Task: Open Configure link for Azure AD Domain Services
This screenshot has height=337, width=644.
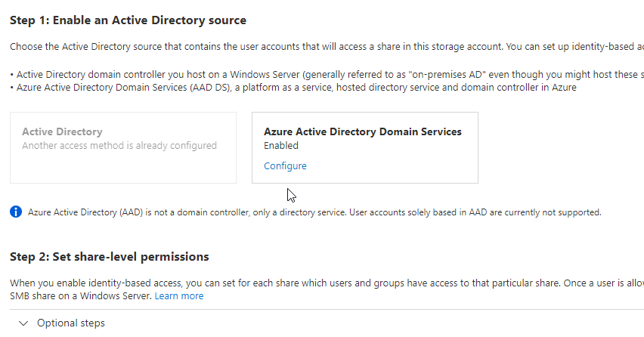Action: point(285,165)
